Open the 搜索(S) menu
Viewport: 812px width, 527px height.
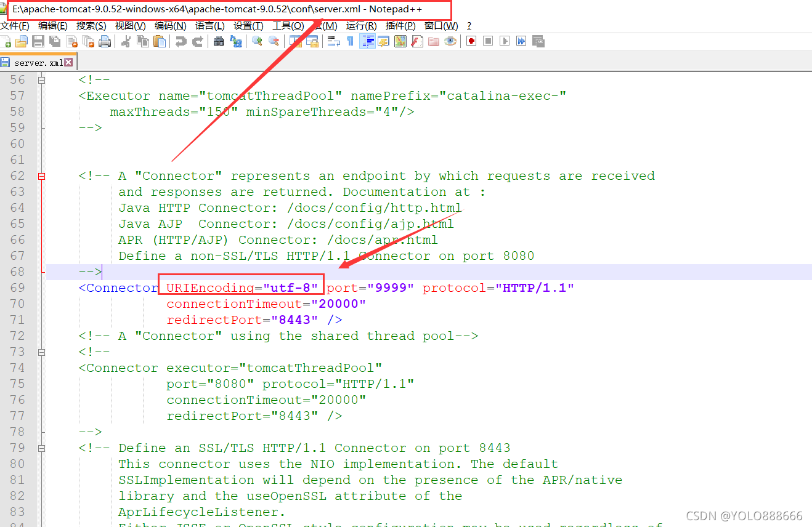[91, 26]
